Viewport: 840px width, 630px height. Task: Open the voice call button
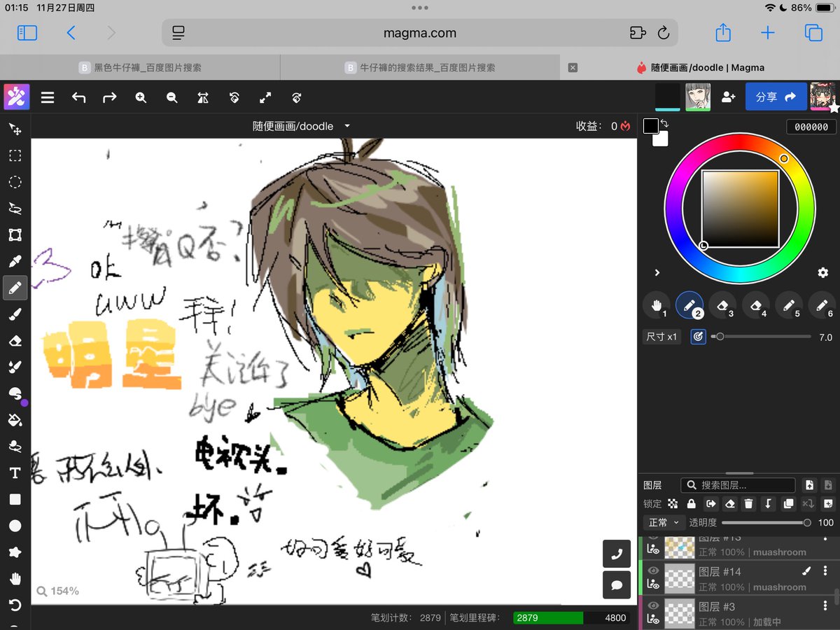pos(617,554)
